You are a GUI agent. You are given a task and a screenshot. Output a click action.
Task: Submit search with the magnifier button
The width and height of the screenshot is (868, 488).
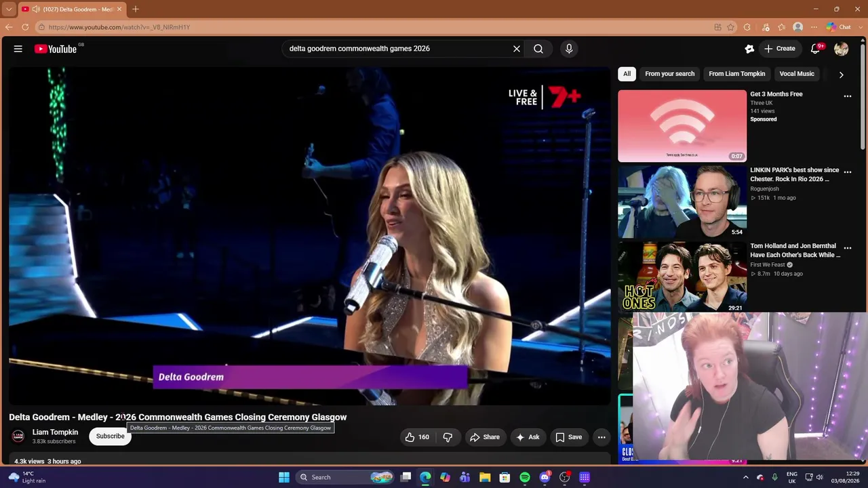coord(538,49)
